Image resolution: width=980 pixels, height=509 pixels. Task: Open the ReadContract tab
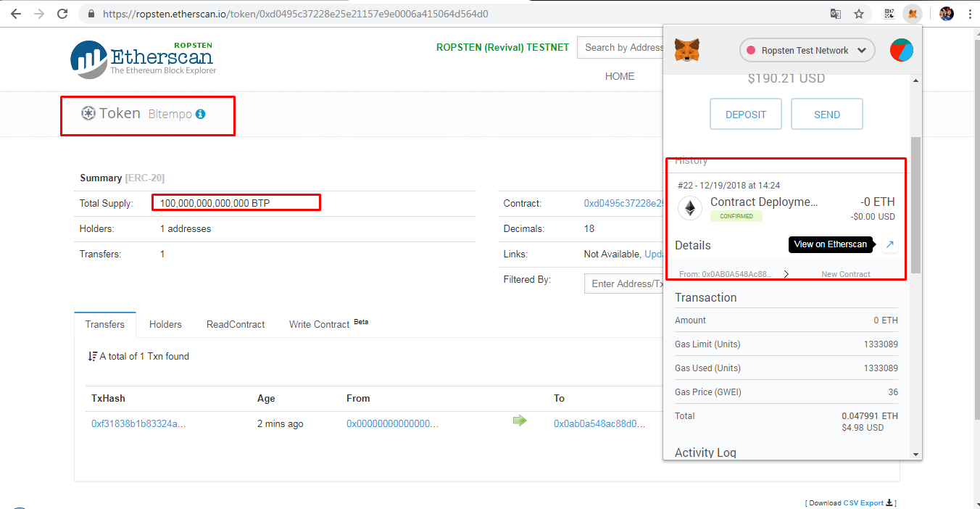236,324
